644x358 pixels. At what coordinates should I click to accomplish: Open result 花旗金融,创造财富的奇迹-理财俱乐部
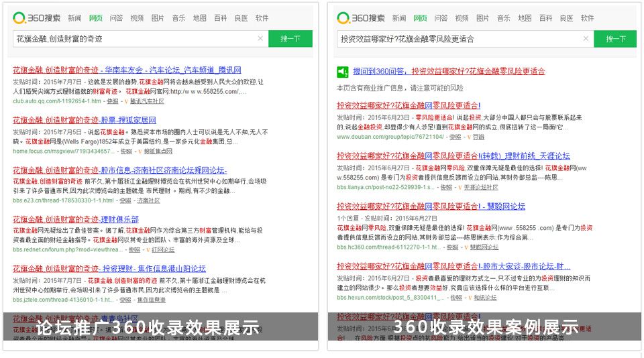tap(76, 219)
